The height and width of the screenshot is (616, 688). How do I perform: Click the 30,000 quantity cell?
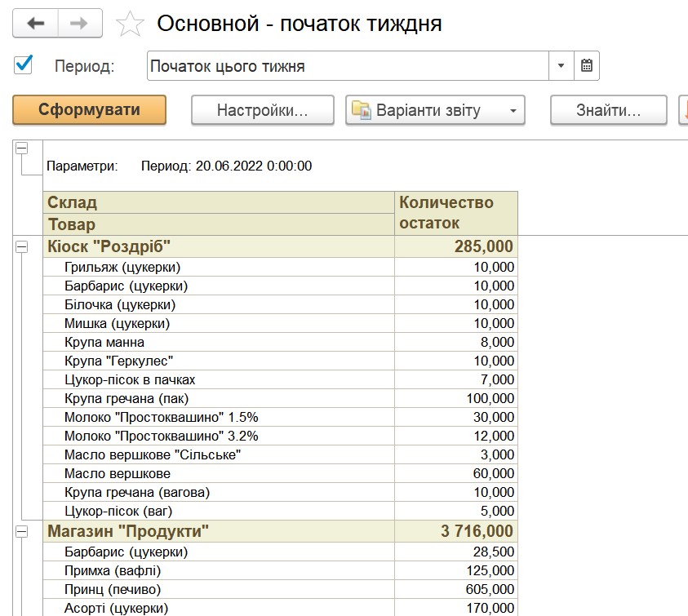456,417
